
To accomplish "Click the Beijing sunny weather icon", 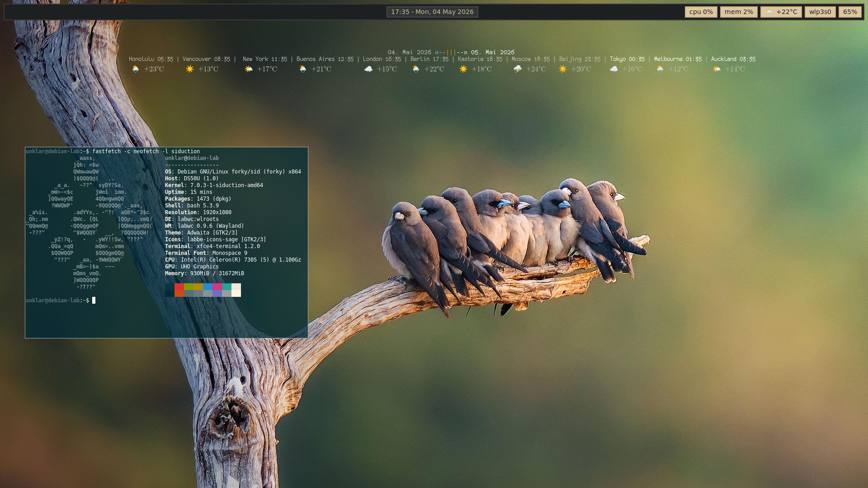I will 563,69.
